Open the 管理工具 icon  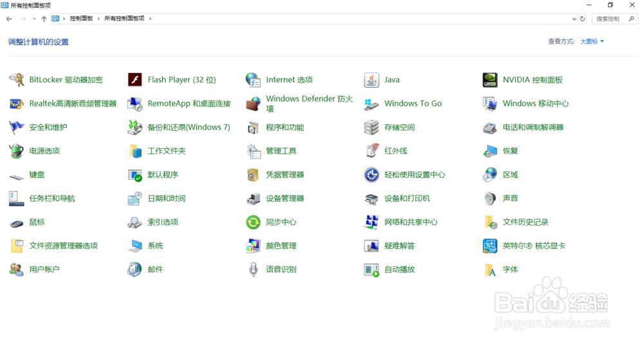pyautogui.click(x=253, y=151)
